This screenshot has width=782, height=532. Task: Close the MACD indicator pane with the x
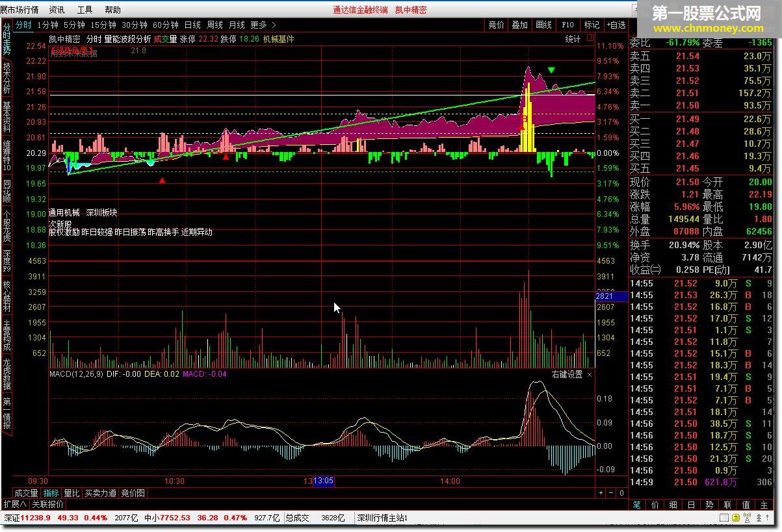point(590,375)
